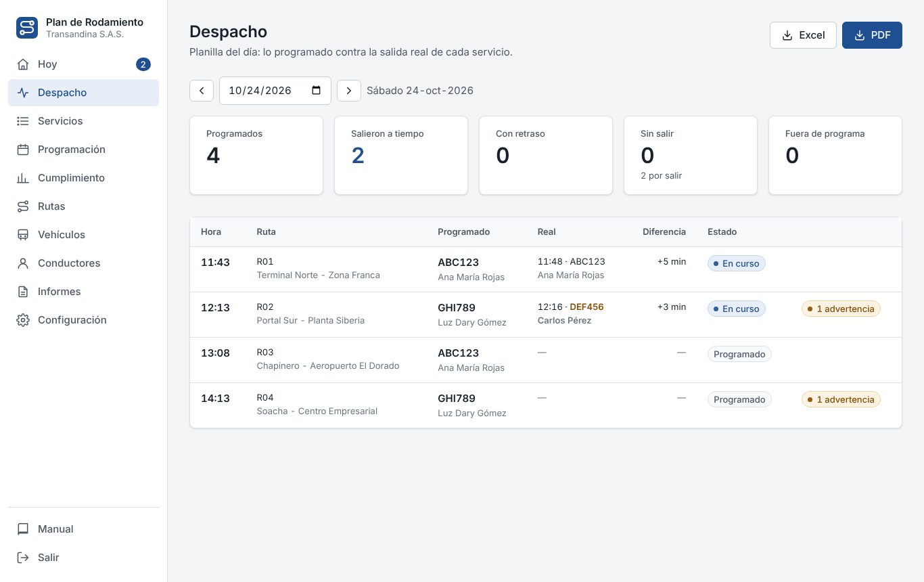Open the Configuración gear icon

point(23,320)
